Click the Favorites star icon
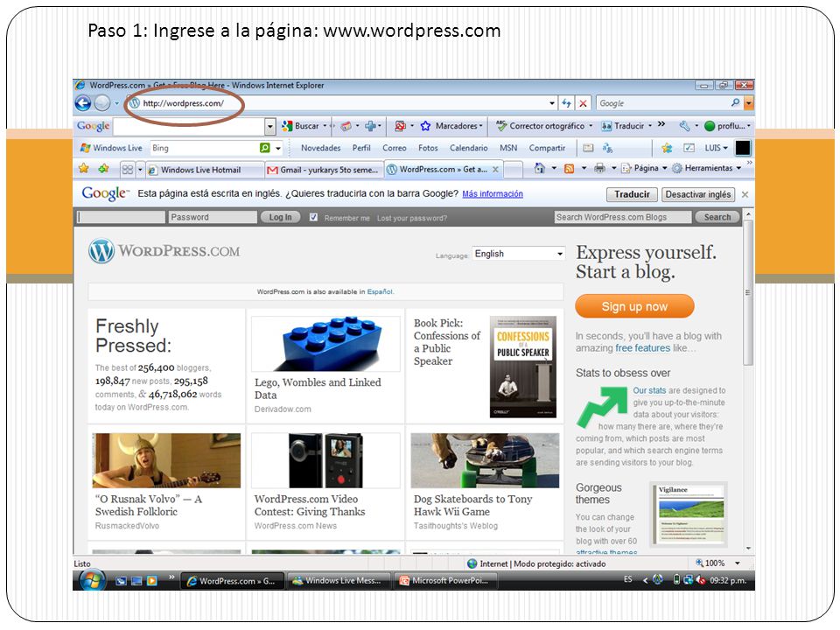 (x=84, y=169)
